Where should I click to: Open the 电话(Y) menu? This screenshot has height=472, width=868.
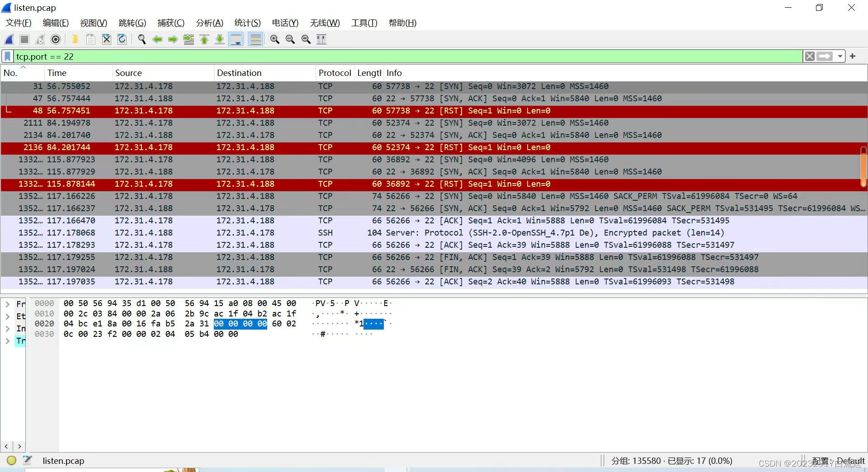coord(285,23)
